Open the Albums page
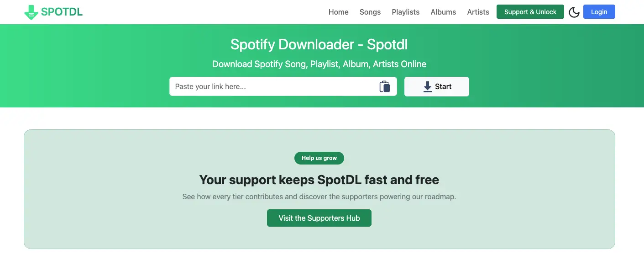Viewport: 644px width, 271px height. point(443,12)
